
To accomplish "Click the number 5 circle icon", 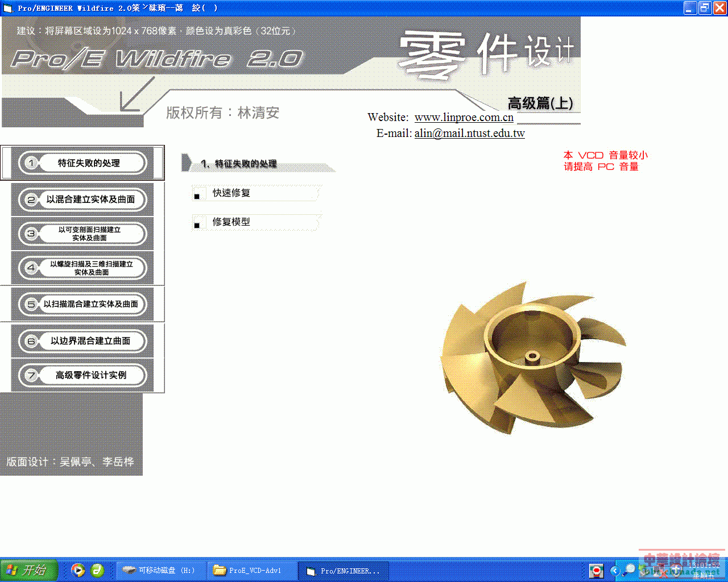I will point(31,304).
